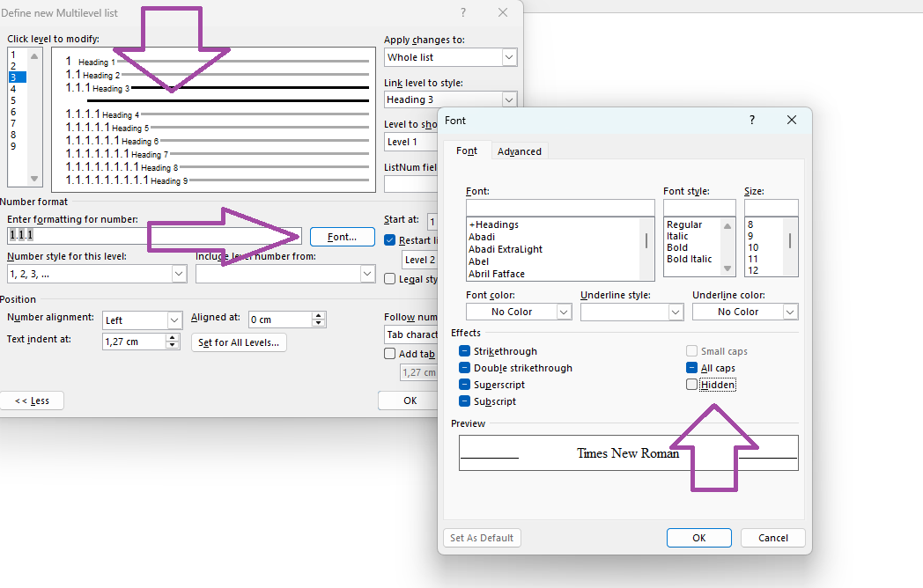
Task: Check the Add tab stop checkbox
Action: click(389, 354)
